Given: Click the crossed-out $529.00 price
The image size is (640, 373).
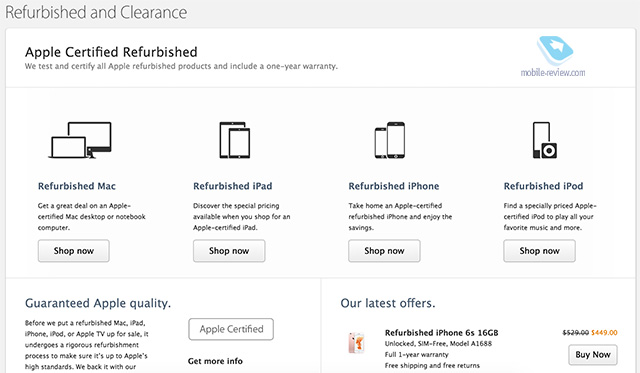Looking at the screenshot, I should pos(576,333).
